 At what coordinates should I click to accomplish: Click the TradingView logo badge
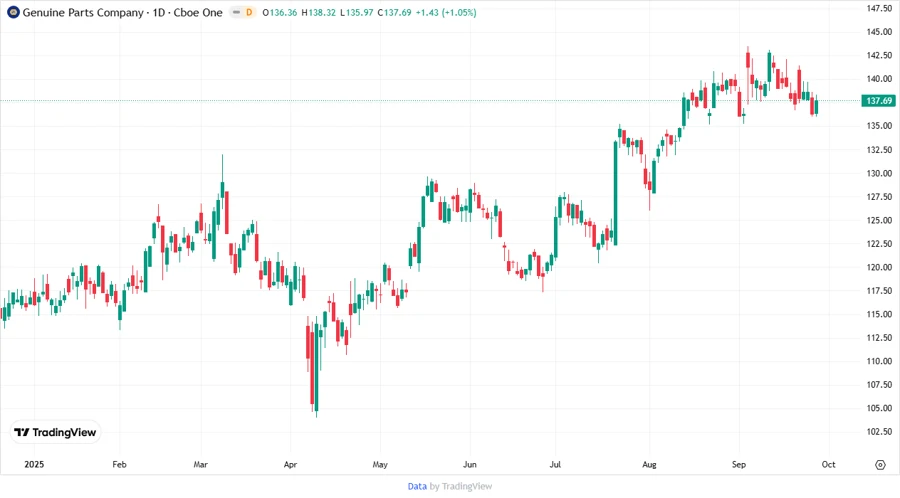pos(56,433)
